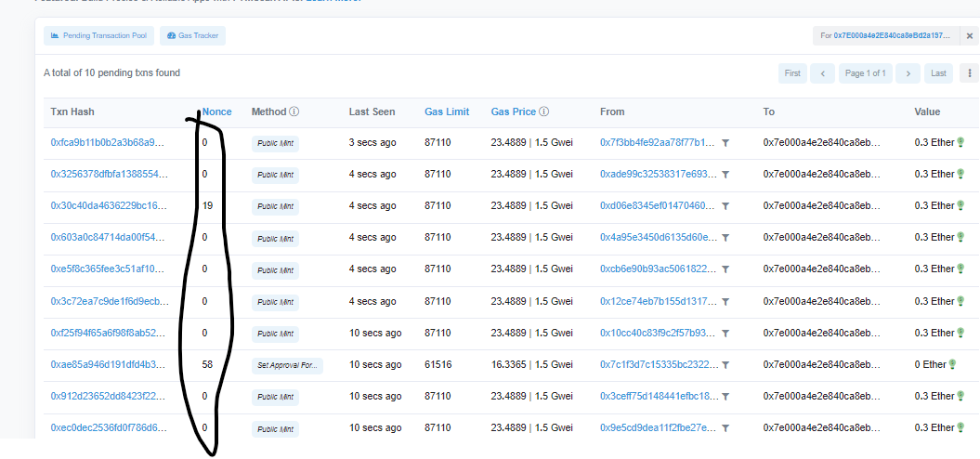Clear the address filter with X
The image size is (980, 459).
tap(970, 35)
